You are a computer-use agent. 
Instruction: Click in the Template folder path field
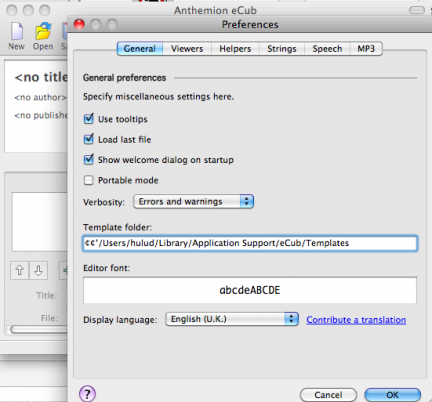tap(250, 243)
